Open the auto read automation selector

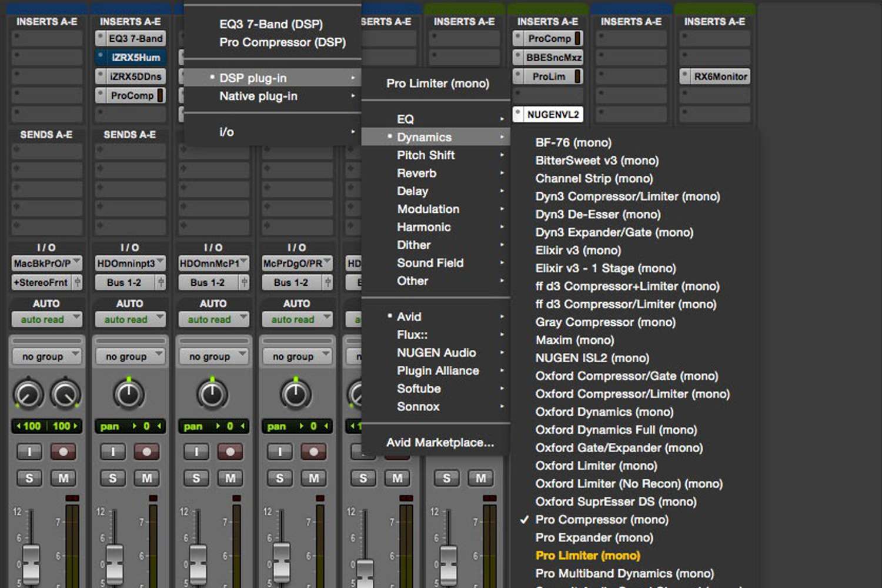(47, 319)
